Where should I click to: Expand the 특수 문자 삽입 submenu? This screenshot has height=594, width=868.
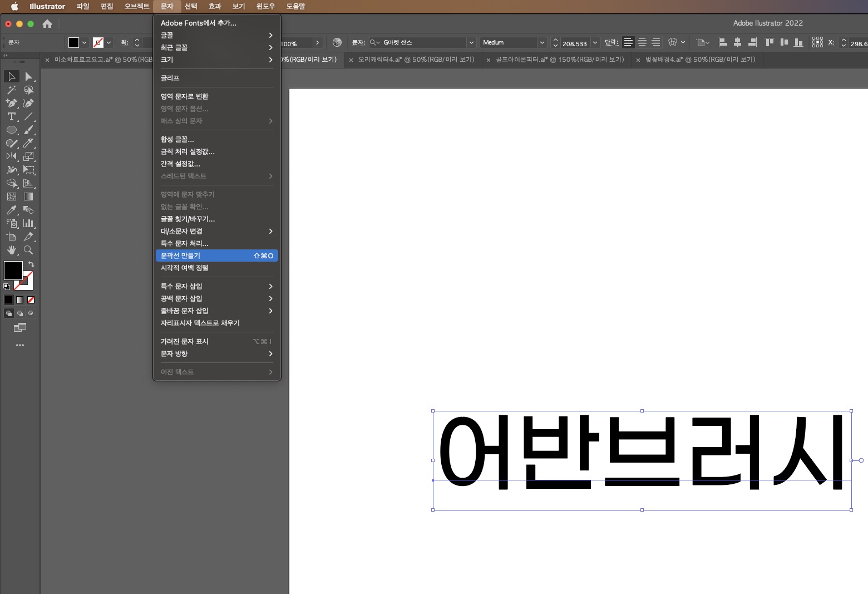217,286
